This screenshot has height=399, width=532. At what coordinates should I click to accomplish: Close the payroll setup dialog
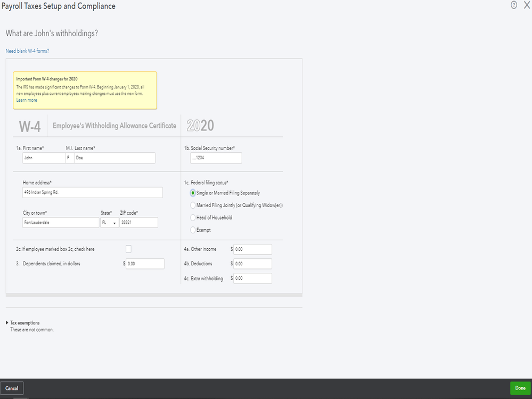(527, 5)
